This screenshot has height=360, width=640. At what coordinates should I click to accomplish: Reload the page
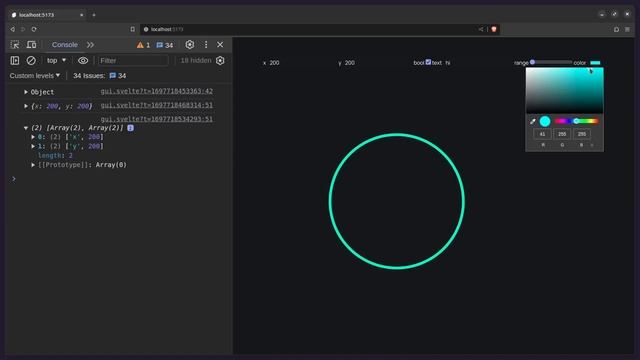point(34,29)
